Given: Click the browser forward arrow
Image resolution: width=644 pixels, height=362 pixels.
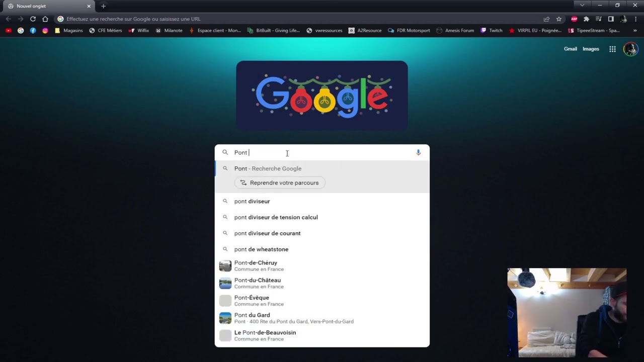Looking at the screenshot, I should tap(21, 19).
